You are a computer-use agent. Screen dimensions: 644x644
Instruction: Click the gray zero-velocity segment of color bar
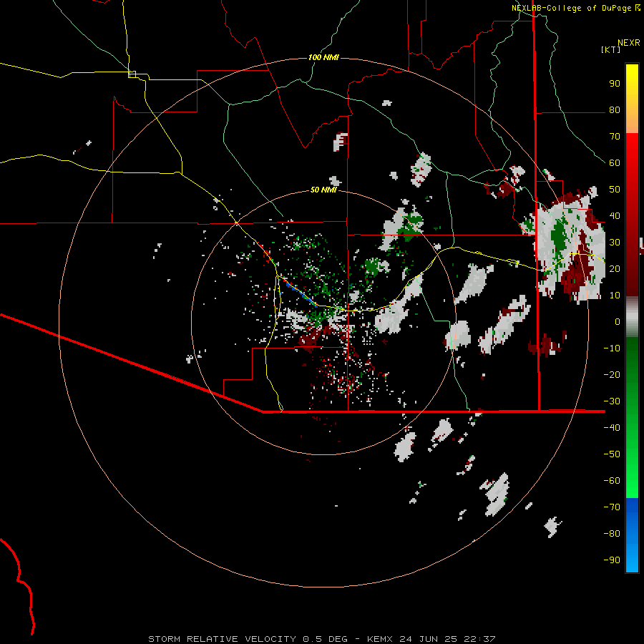point(632,316)
